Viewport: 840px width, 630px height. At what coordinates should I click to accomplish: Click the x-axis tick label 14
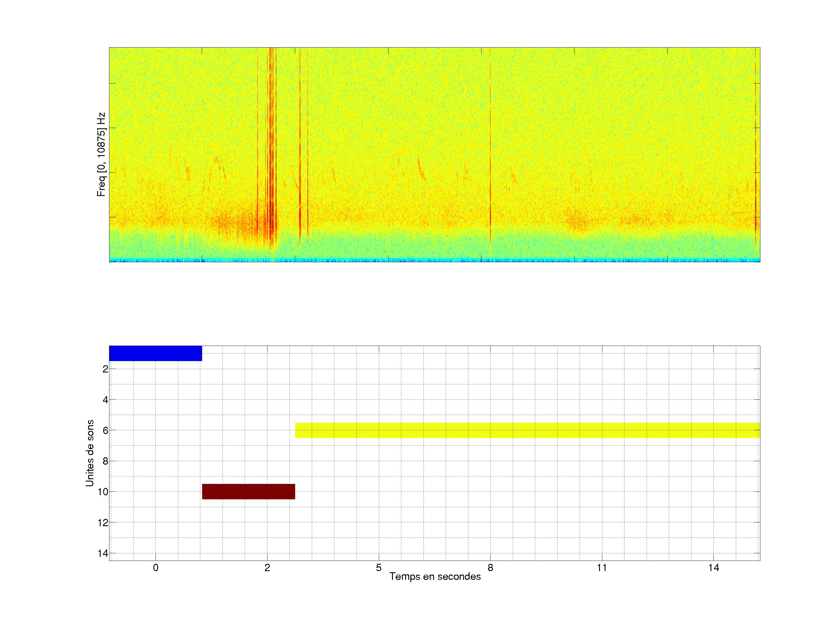(713, 568)
